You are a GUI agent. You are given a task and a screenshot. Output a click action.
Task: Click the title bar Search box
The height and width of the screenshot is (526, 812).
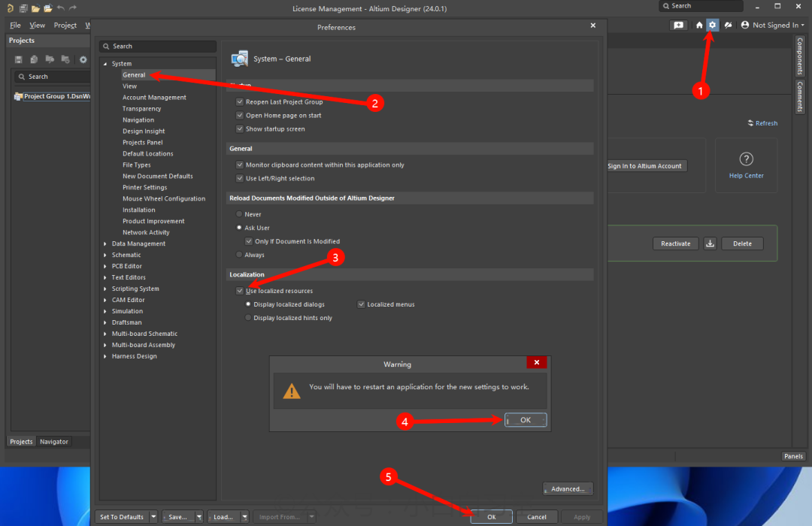click(x=701, y=6)
